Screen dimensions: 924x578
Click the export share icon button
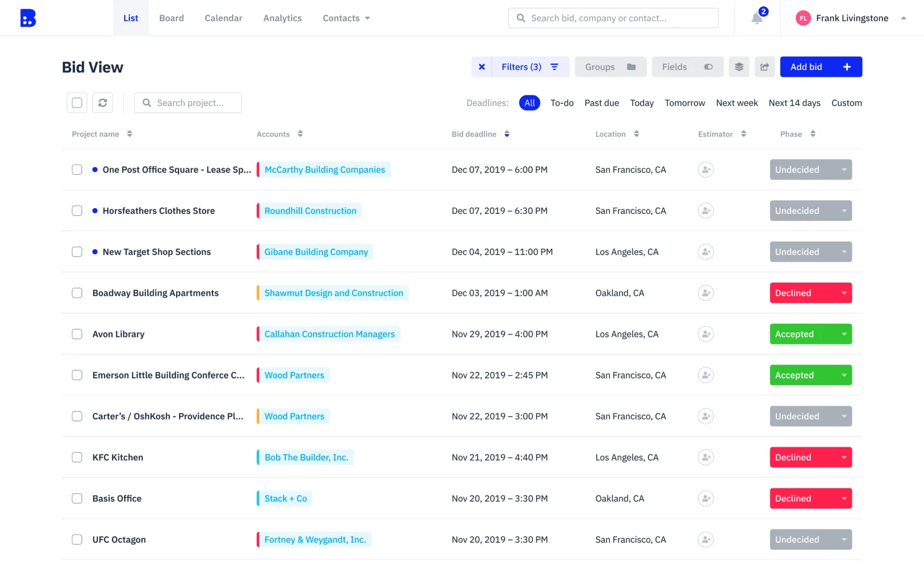765,67
